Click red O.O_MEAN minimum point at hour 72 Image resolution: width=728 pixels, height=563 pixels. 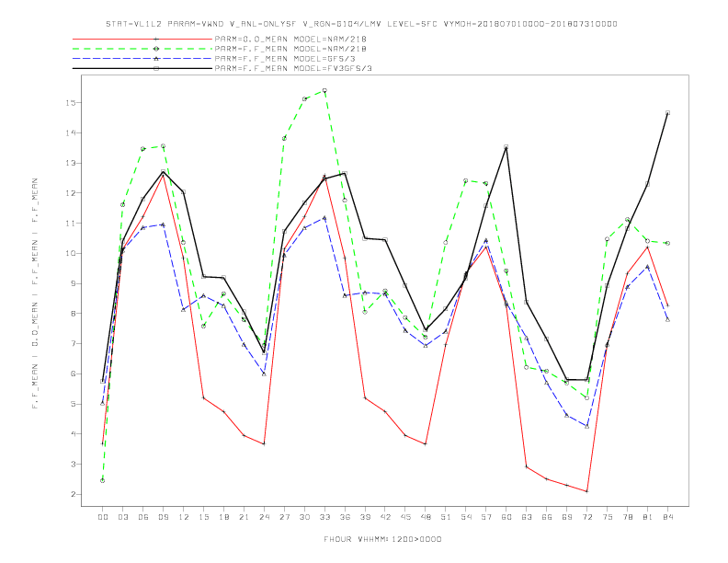[x=586, y=491]
